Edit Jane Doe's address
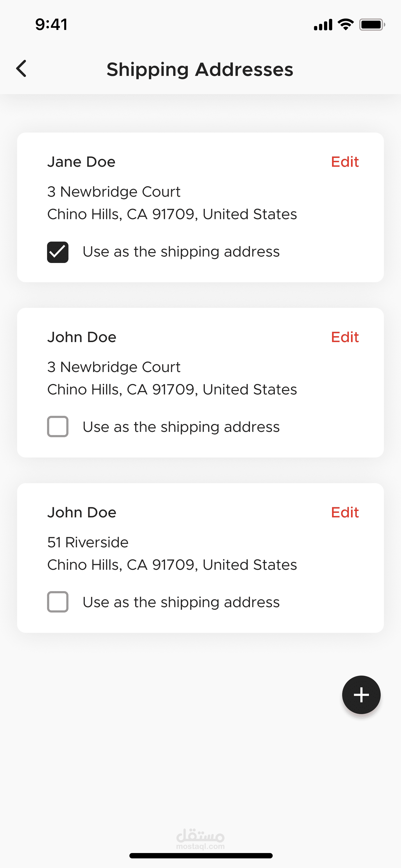Screen dimensions: 401x868 pyautogui.click(x=345, y=162)
